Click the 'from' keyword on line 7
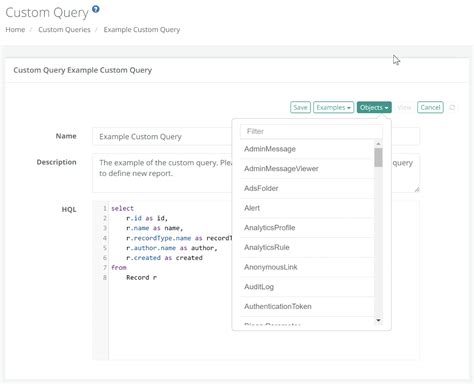The height and width of the screenshot is (384, 474). 119,268
